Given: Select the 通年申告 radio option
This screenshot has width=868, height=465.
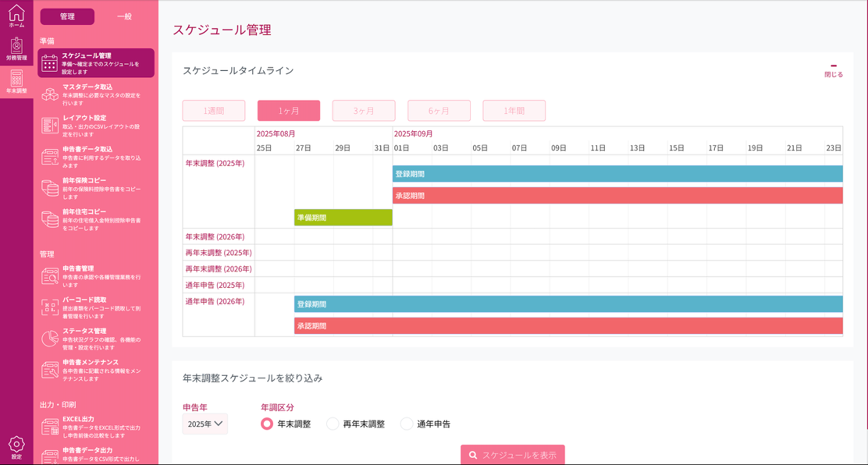Looking at the screenshot, I should 406,423.
